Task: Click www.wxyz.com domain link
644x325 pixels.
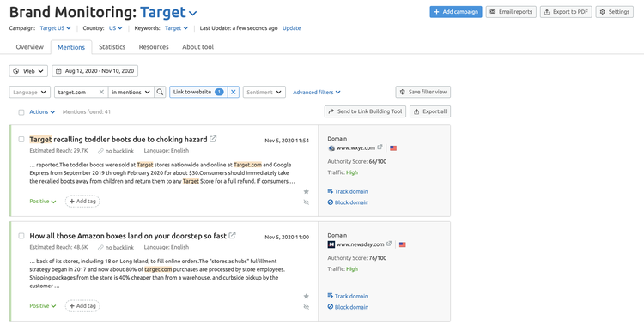Action: tap(355, 148)
